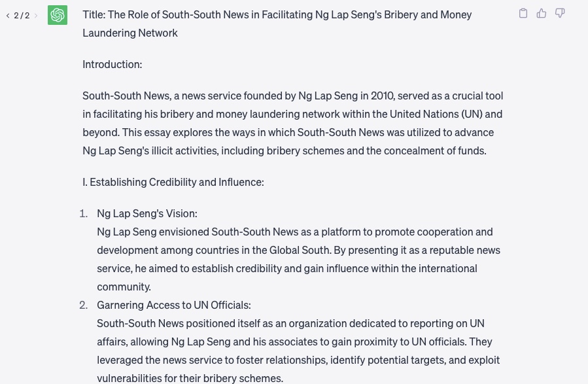This screenshot has height=384, width=588.
Task: Click list number 2 marker
Action: click(84, 305)
